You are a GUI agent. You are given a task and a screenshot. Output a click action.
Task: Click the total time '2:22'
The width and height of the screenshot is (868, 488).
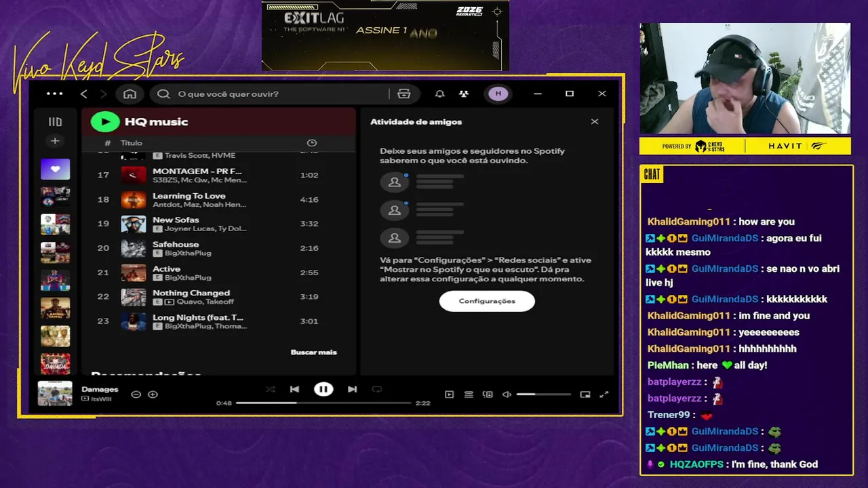pos(423,403)
